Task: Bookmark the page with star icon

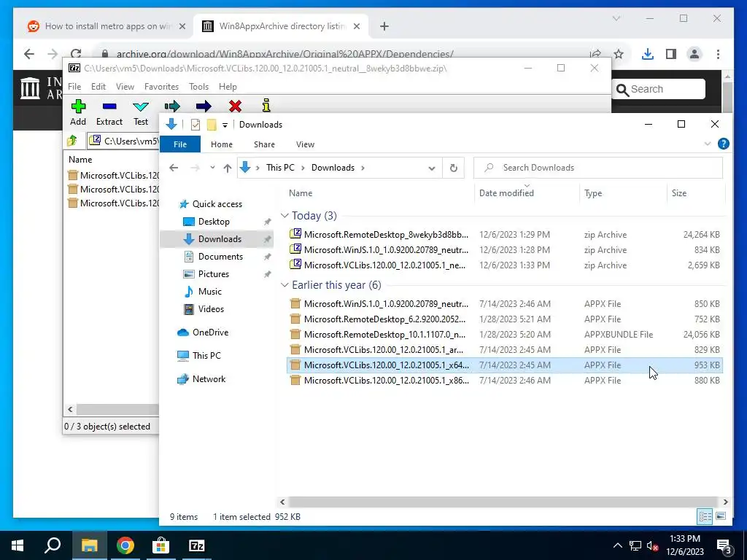Action: (x=619, y=54)
